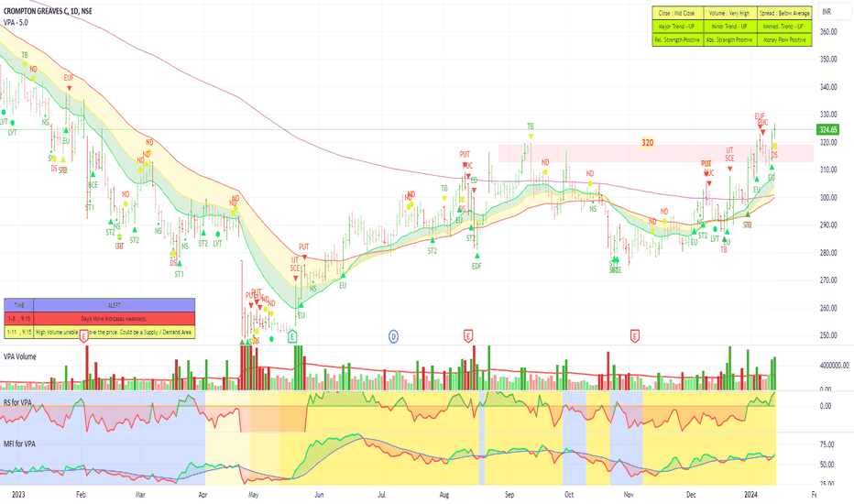Click the 270.00 price axis label
Image resolution: width=854 pixels, height=504 pixels.
828,279
